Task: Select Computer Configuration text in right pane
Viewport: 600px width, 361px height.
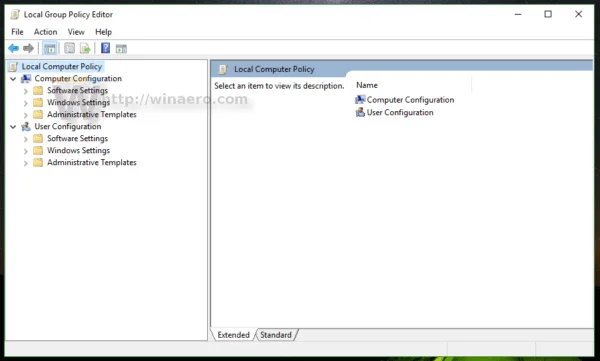Action: [410, 100]
